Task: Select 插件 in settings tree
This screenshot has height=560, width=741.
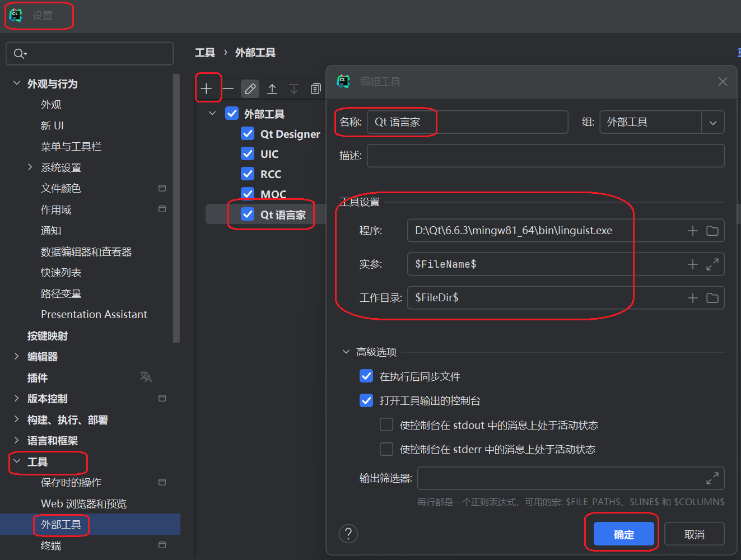Action: [38, 377]
